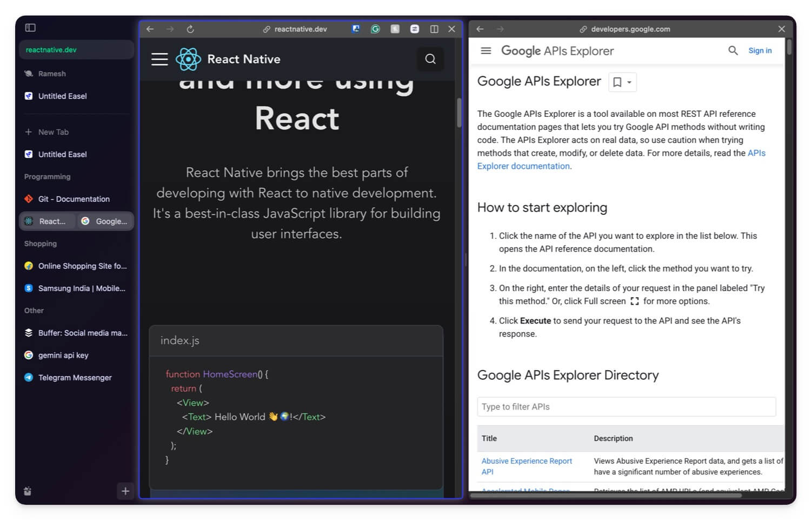
Task: Open site controls sliders icon
Action: (x=415, y=29)
